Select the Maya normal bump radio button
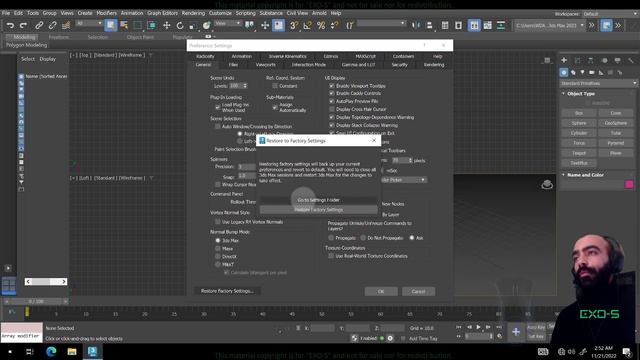 pos(218,248)
